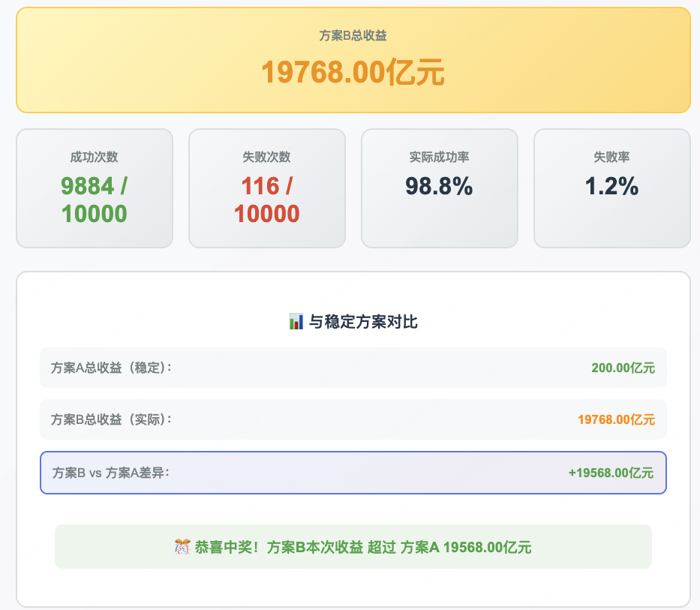
Task: Click the large 19768.00亿元 total in the banner
Action: click(x=353, y=74)
